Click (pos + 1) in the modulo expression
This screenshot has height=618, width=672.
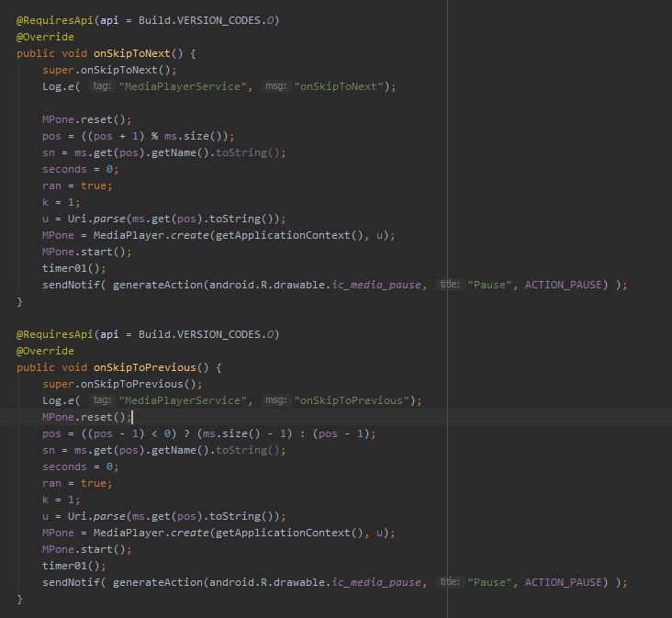(x=116, y=136)
